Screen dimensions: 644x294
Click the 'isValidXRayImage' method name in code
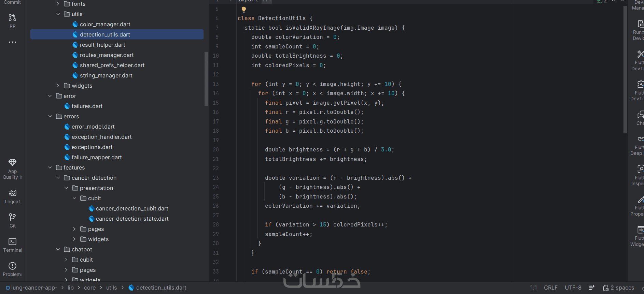pos(313,28)
